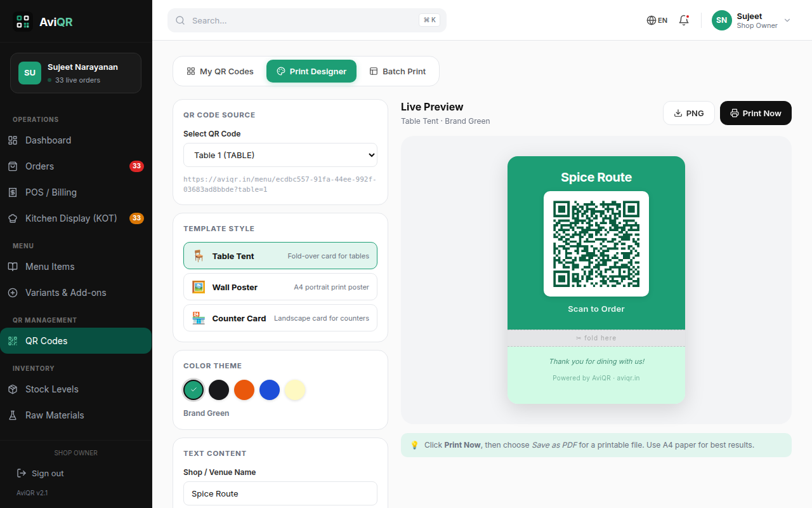The width and height of the screenshot is (812, 508).
Task: Click the QR code in live preview
Action: coord(596,244)
